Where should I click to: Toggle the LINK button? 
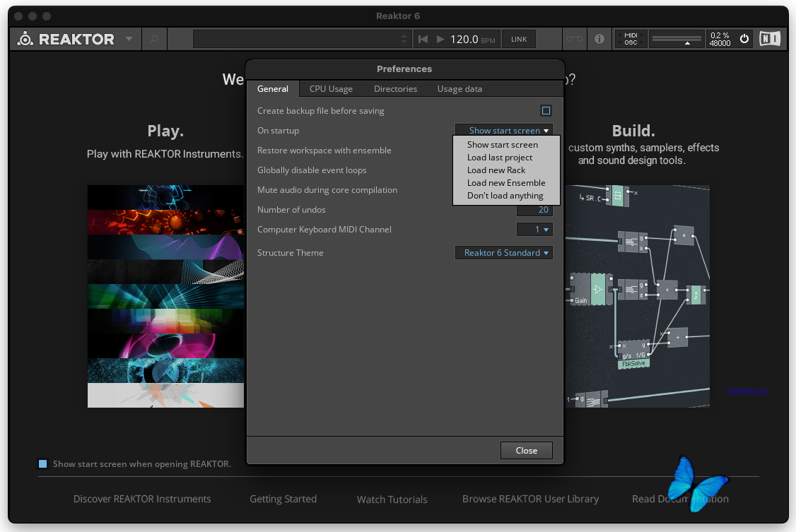pyautogui.click(x=519, y=39)
